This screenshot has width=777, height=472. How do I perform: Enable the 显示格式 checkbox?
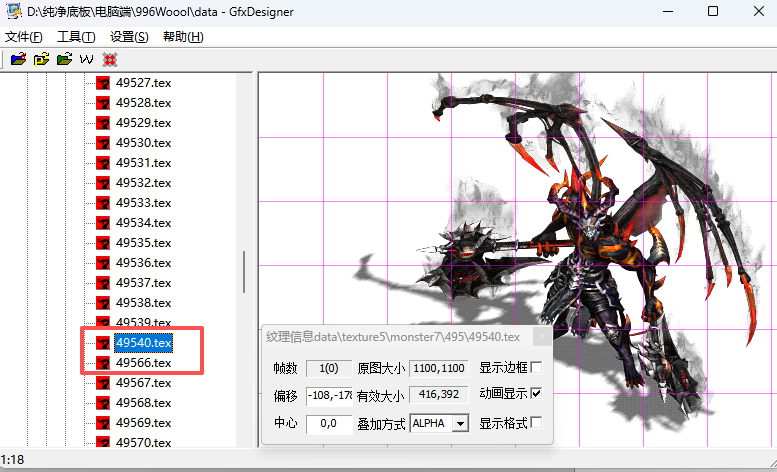pyautogui.click(x=536, y=422)
